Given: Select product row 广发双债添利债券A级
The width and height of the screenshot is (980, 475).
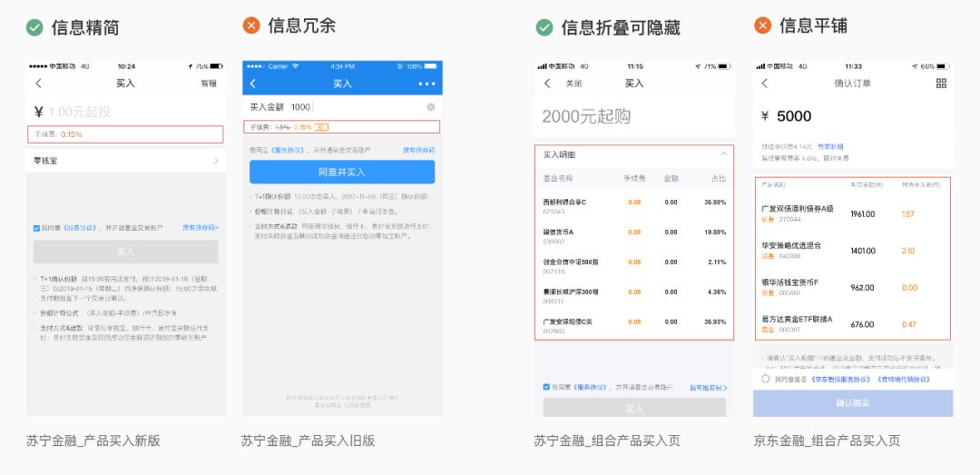Looking at the screenshot, I should coord(852,214).
